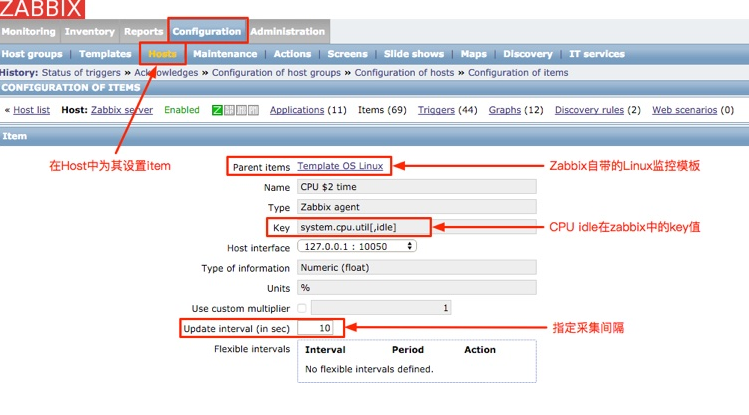Screen dimensions: 749x415
Task: Open the Reports menu
Action: pyautogui.click(x=143, y=32)
